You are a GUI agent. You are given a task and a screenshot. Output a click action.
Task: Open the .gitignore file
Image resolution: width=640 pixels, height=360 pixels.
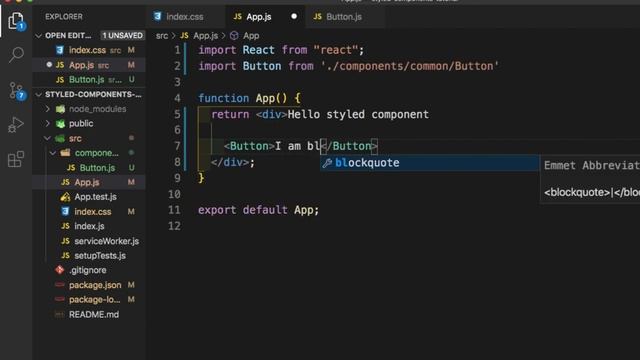click(89, 270)
